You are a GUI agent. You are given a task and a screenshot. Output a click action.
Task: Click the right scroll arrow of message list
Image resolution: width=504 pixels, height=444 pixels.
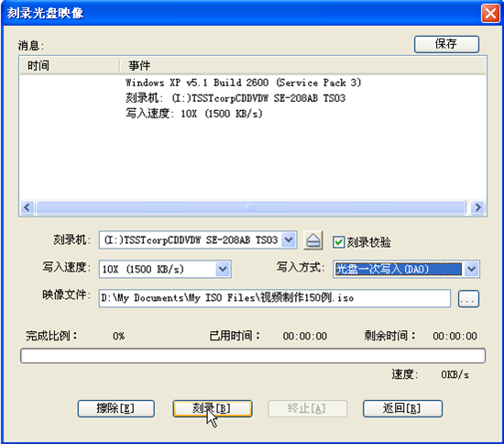(477, 207)
